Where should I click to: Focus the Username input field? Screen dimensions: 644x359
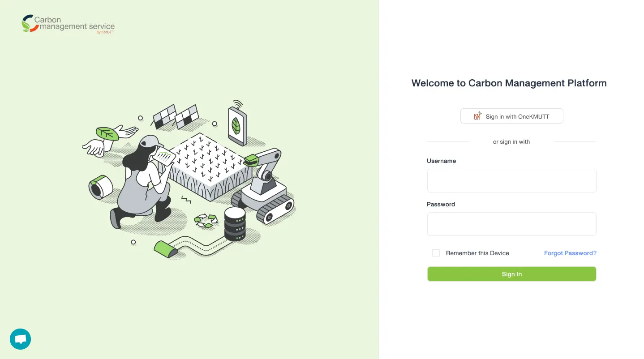point(511,180)
